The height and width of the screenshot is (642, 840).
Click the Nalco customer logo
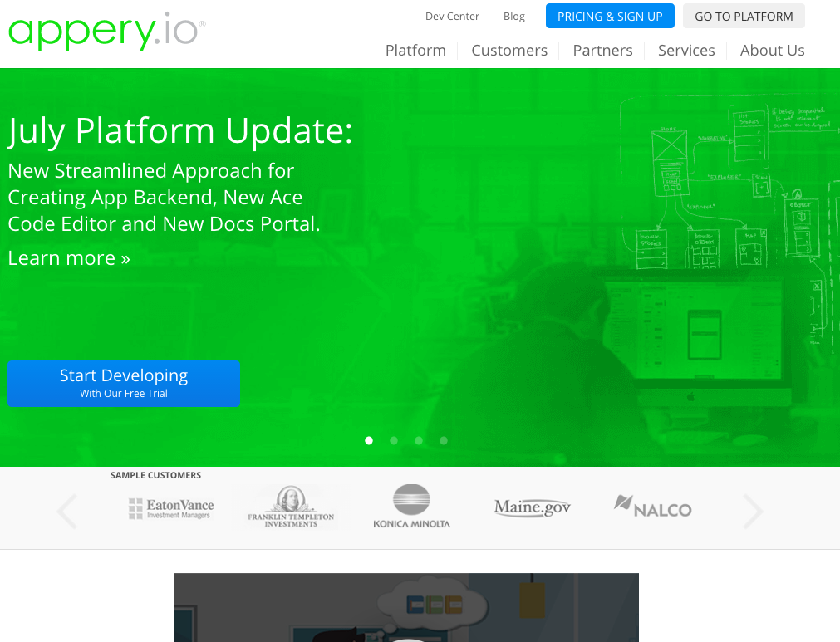[x=652, y=507]
